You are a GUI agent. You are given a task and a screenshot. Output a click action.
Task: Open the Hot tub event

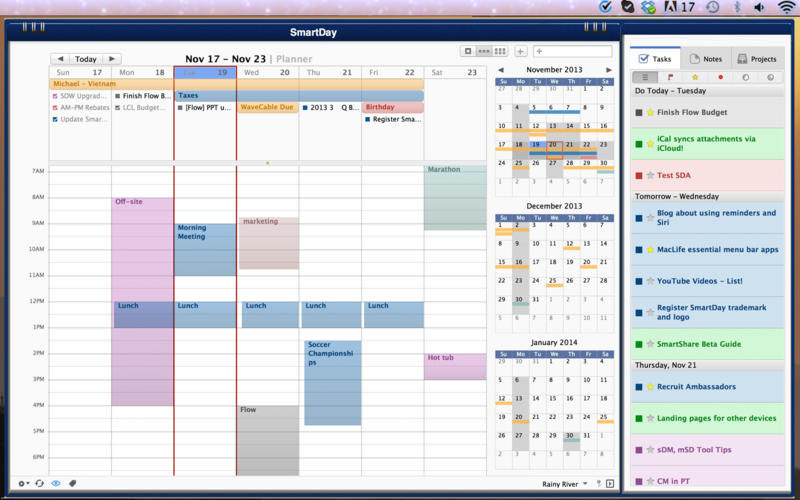coord(455,366)
